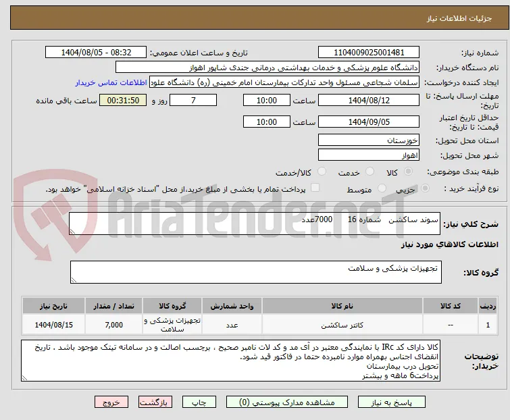Click the ردیف column header

(x=488, y=307)
